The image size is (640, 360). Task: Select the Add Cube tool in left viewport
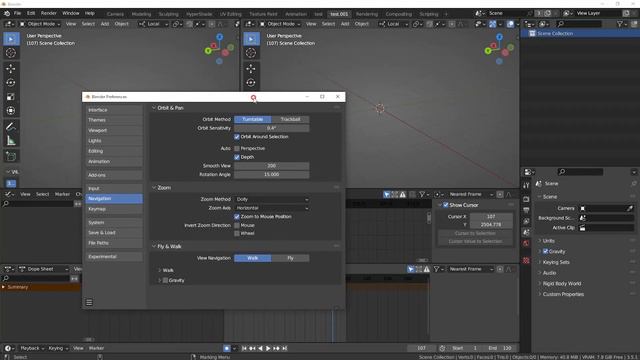[x=11, y=156]
